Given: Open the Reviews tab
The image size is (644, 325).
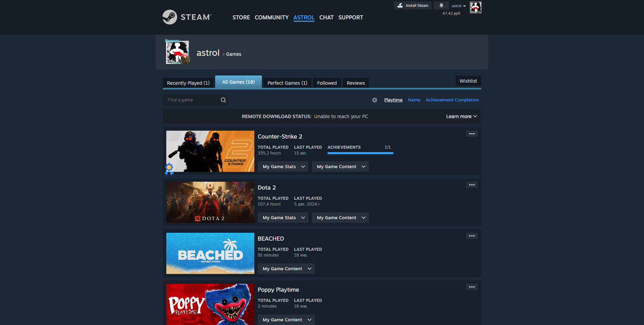Looking at the screenshot, I should [x=356, y=83].
